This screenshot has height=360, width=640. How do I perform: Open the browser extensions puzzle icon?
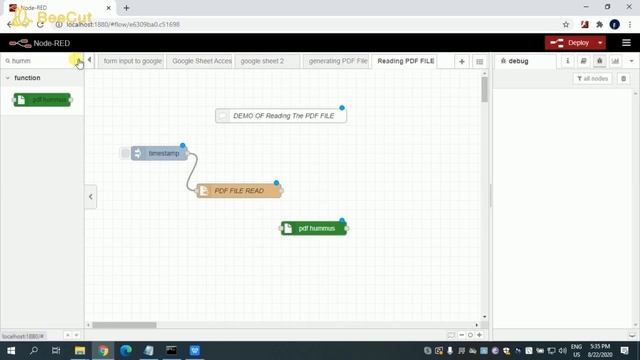(599, 24)
